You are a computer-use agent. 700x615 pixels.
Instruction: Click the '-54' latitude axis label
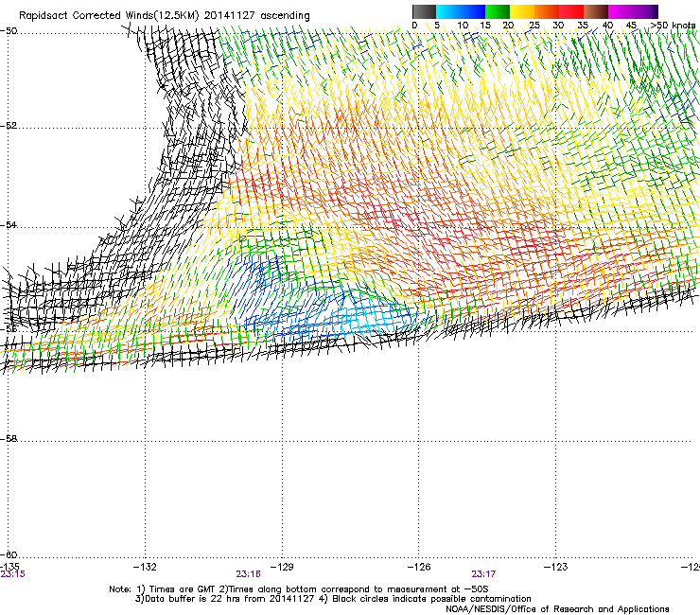[9, 225]
